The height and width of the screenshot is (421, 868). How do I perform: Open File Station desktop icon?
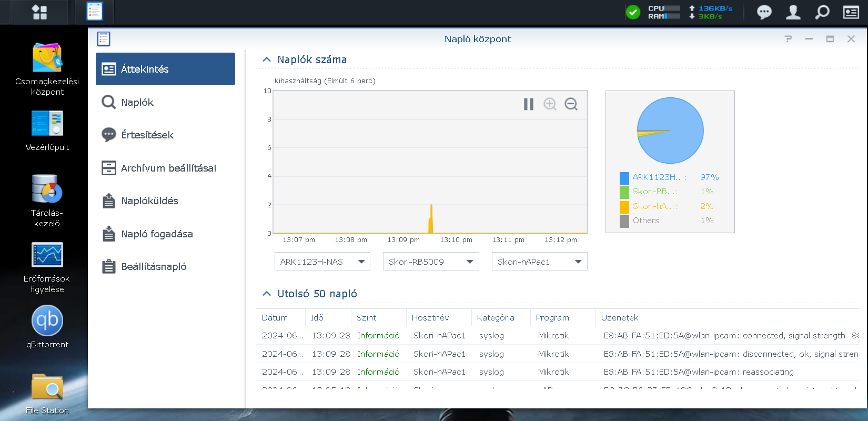pos(47,393)
